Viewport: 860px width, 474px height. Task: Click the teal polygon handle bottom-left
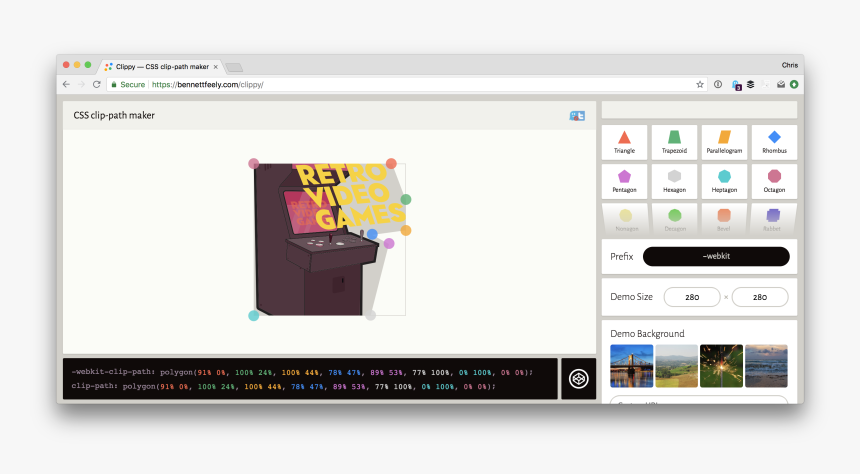point(253,315)
